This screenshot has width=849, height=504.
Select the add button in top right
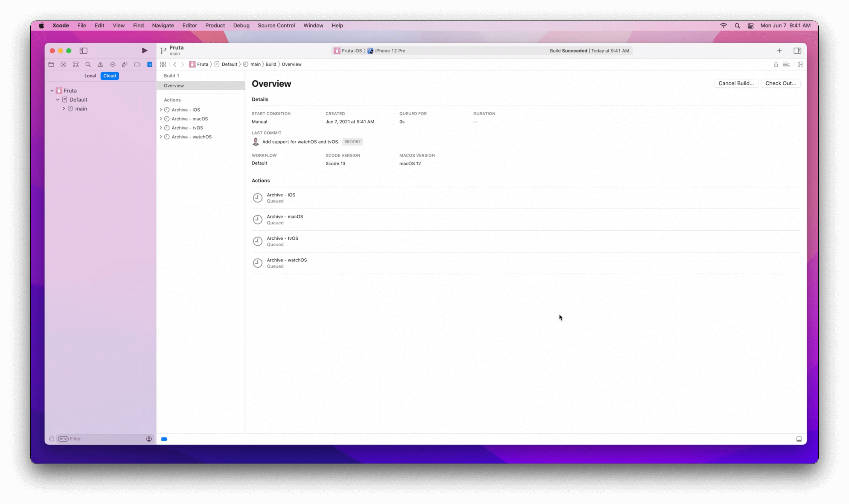pyautogui.click(x=779, y=50)
